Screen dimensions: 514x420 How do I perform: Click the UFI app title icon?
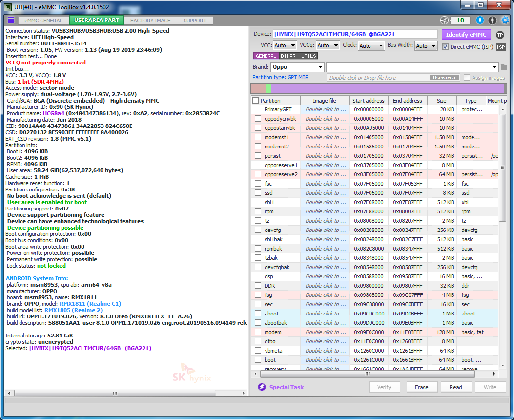[7, 7]
